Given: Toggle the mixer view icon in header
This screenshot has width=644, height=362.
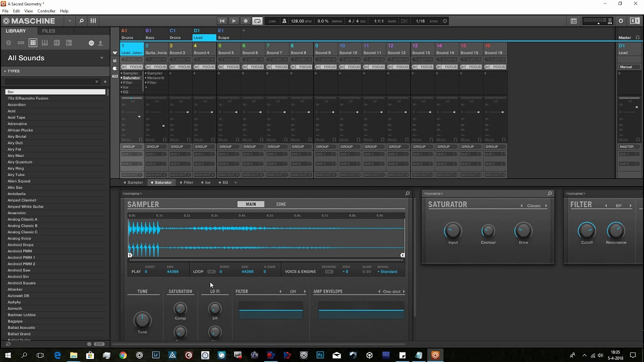Looking at the screenshot, I should tap(93, 21).
